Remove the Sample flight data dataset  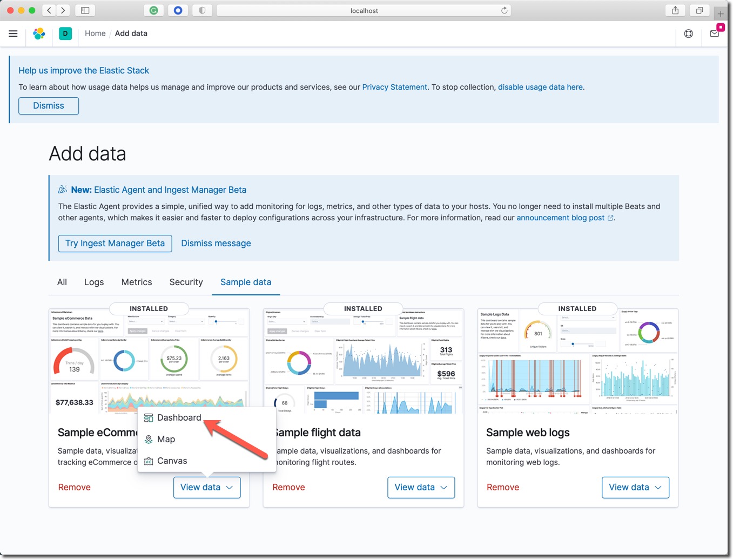point(288,488)
